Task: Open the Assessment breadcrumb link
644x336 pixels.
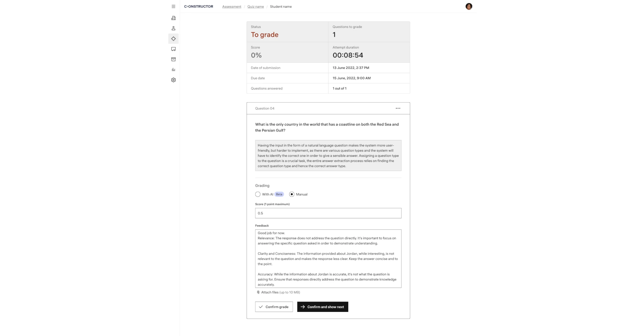Action: click(231, 6)
